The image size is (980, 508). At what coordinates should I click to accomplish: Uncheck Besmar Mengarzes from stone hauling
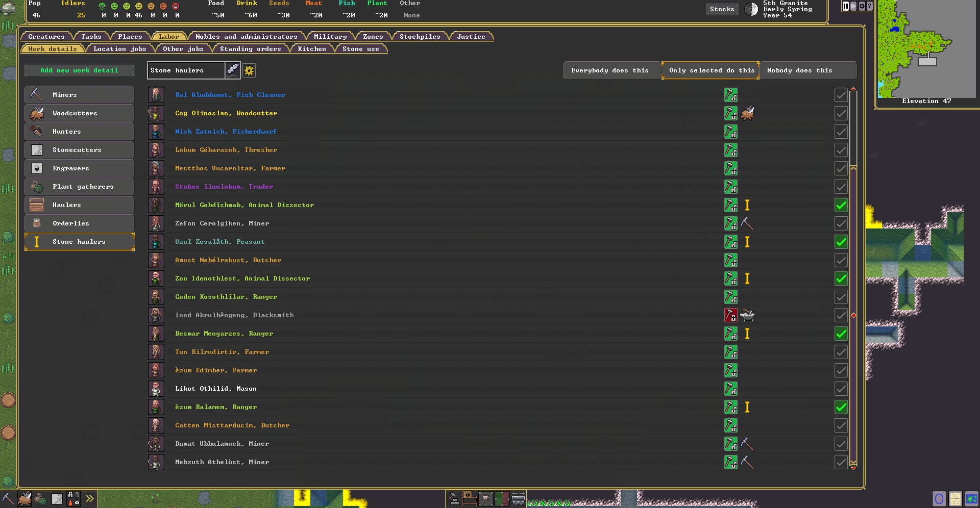[x=841, y=334]
